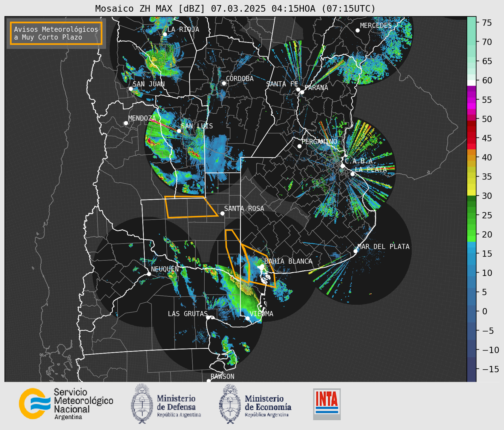Select the Mendoza city marker dot
Viewport: 504px width, 430px height.
tap(126, 123)
